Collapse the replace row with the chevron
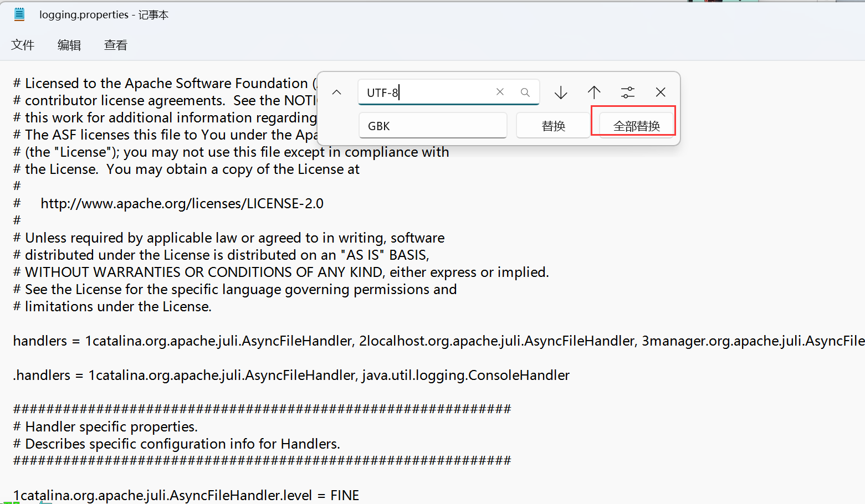 coord(336,92)
